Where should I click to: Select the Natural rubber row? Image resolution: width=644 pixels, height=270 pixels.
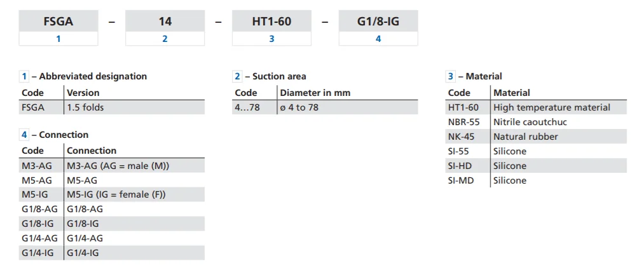(x=536, y=136)
